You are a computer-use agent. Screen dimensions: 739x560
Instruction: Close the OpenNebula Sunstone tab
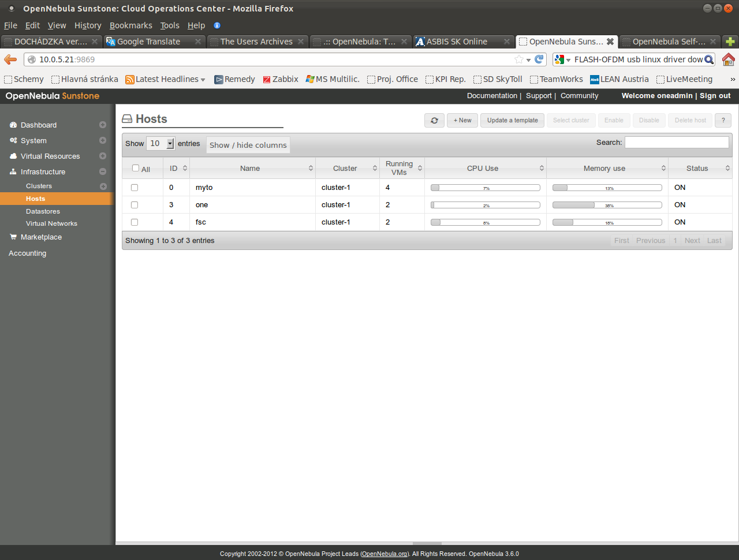point(610,42)
